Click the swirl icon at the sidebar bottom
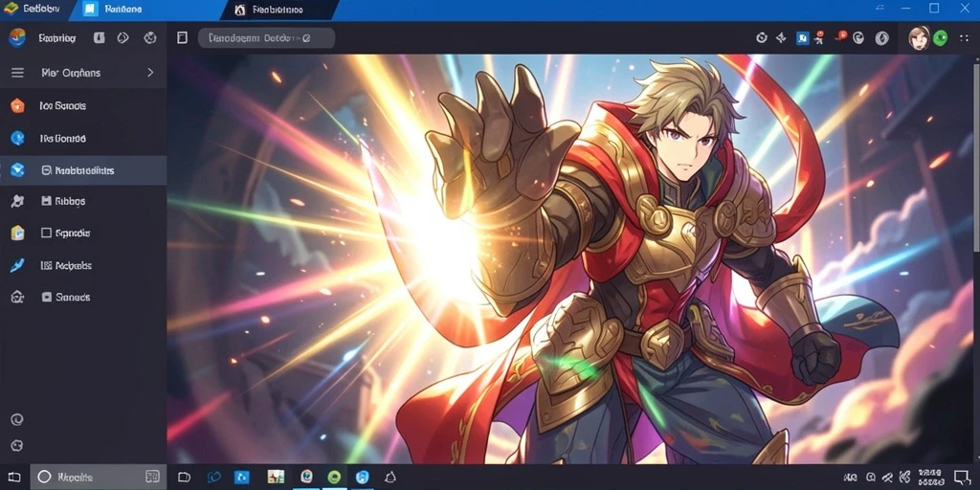The width and height of the screenshot is (980, 490). click(17, 419)
